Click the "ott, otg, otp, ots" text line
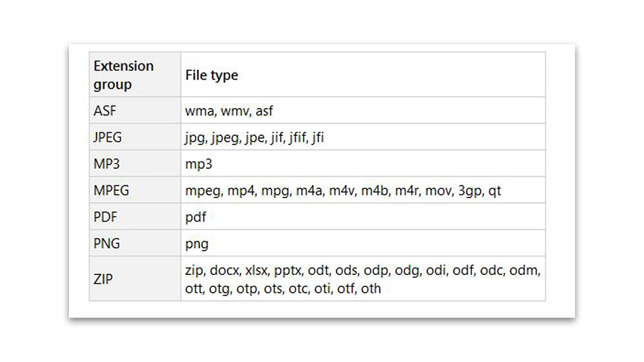Screen dimensions: 644x362 pos(283,289)
